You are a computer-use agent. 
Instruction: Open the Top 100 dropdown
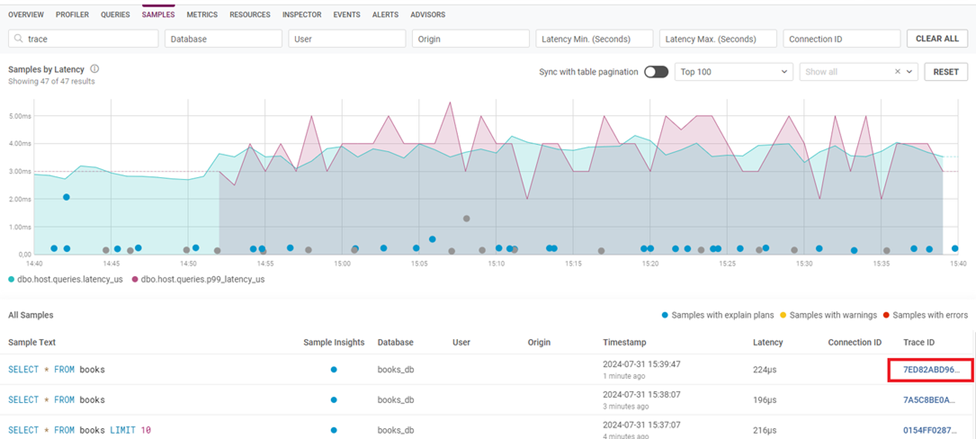[x=732, y=72]
